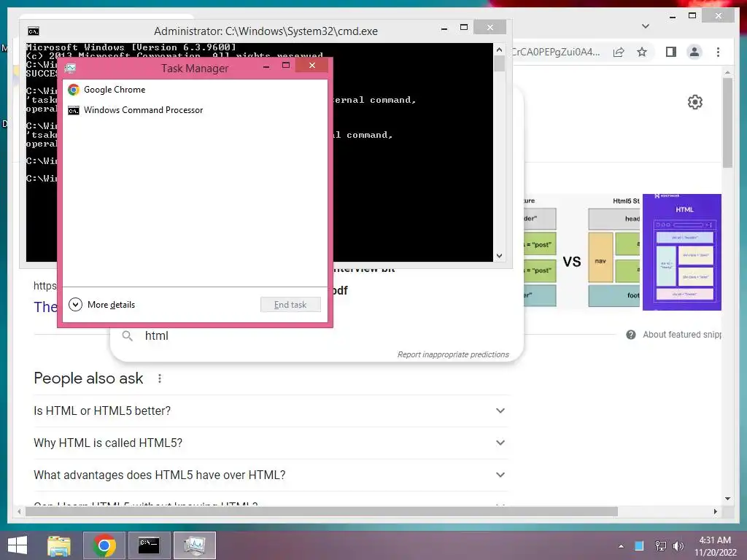Click the End task button

[290, 305]
